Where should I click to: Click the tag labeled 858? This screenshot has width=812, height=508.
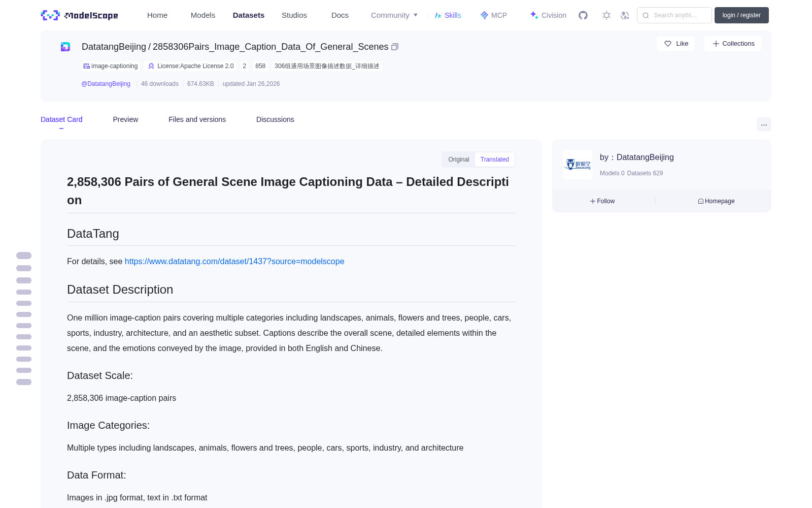pos(260,66)
